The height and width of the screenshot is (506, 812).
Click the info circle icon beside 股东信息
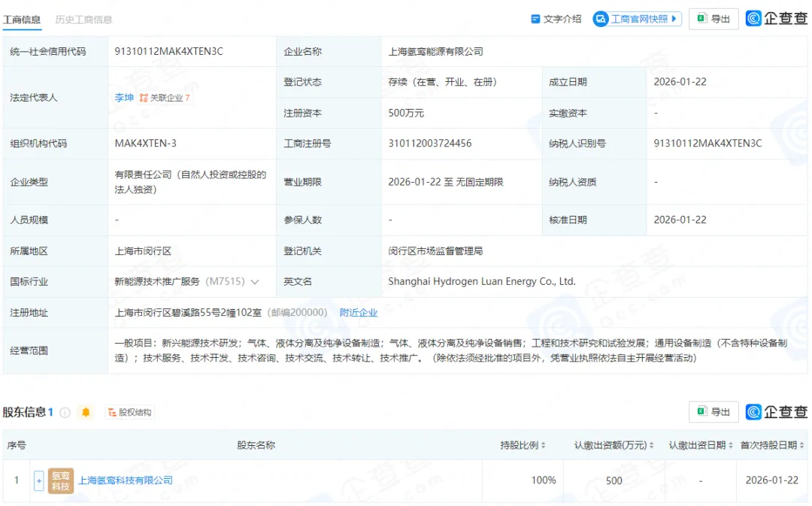click(x=65, y=411)
